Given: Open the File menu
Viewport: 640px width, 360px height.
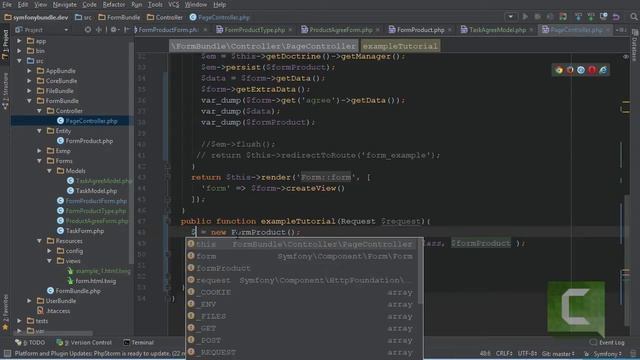Looking at the screenshot, I should click(x=7, y=4).
